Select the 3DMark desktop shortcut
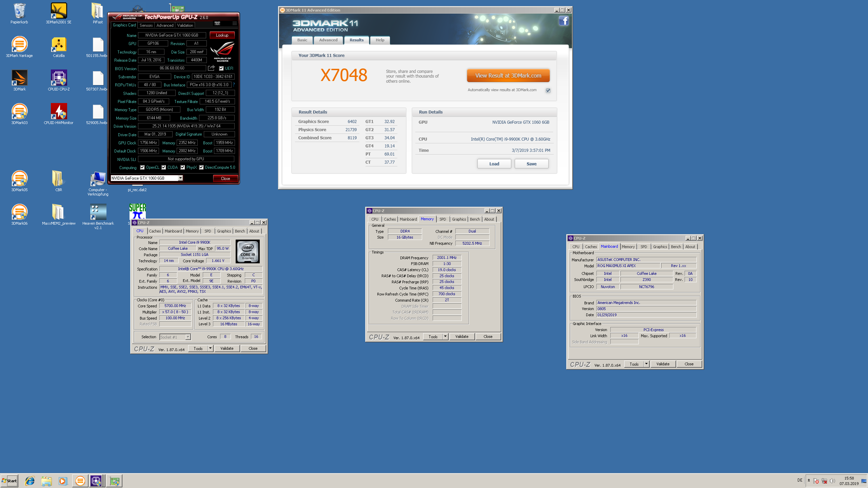868x488 pixels. point(19,80)
